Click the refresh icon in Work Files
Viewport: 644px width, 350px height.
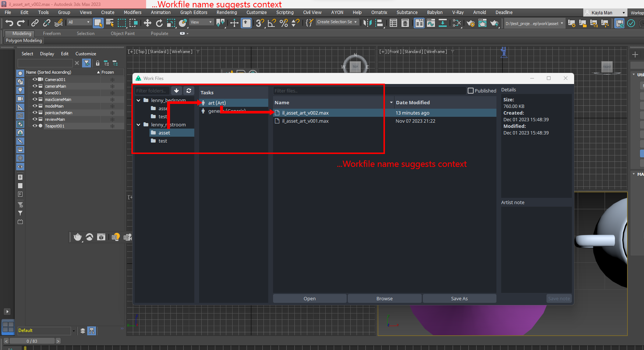[189, 91]
